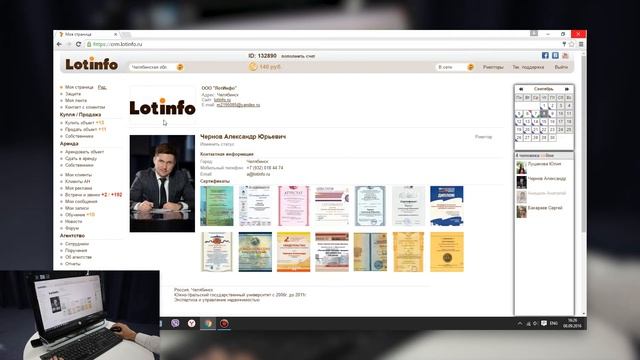
Task: Open the pink certificate thumbnail
Action: click(293, 206)
